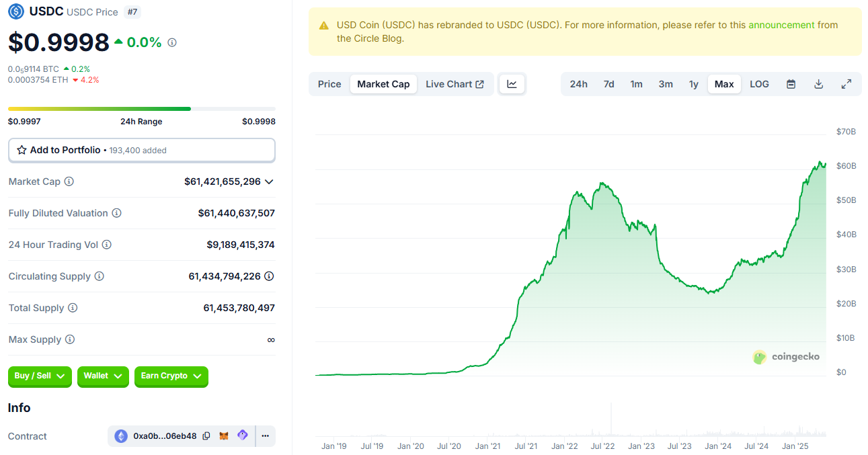This screenshot has height=455, width=868.
Task: Open the contract more options menu
Action: pos(265,436)
